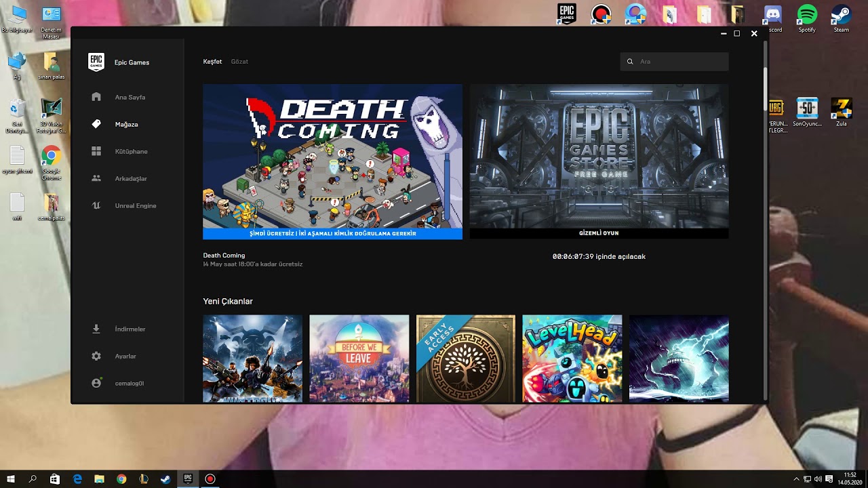Open the Levelhead game tile

click(572, 359)
